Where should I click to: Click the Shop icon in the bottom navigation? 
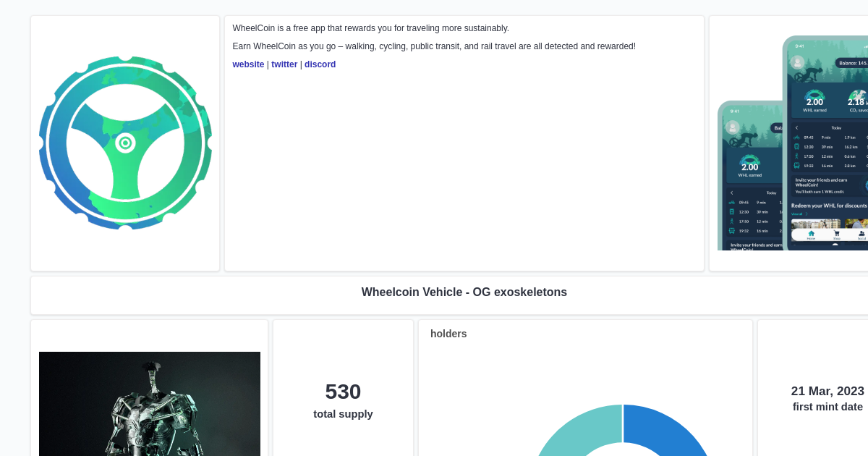click(836, 232)
